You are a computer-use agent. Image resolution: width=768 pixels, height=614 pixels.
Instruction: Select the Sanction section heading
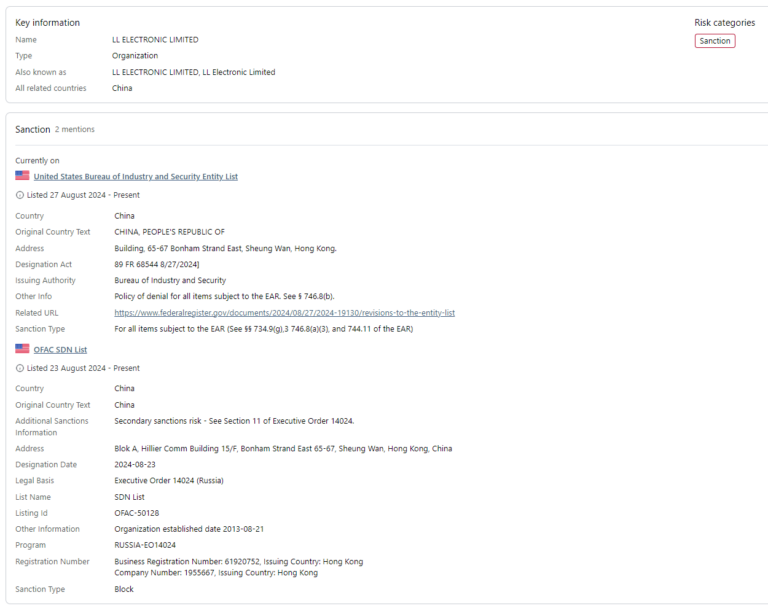32,130
